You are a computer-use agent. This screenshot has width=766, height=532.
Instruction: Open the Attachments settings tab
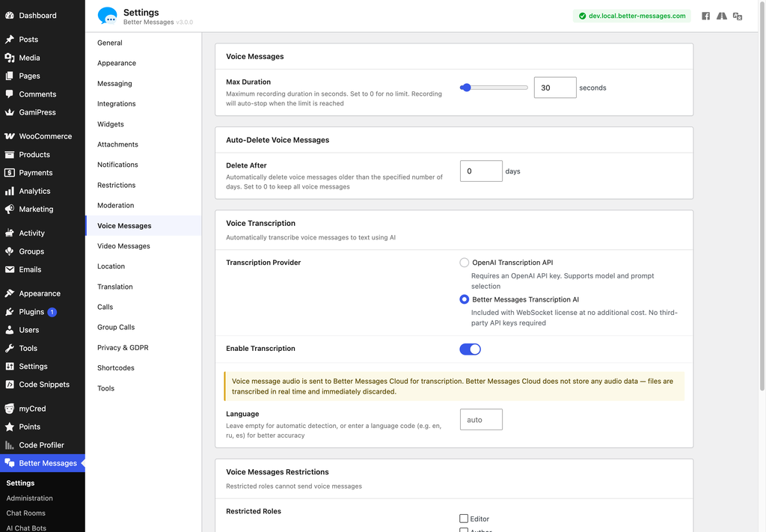(x=143, y=144)
